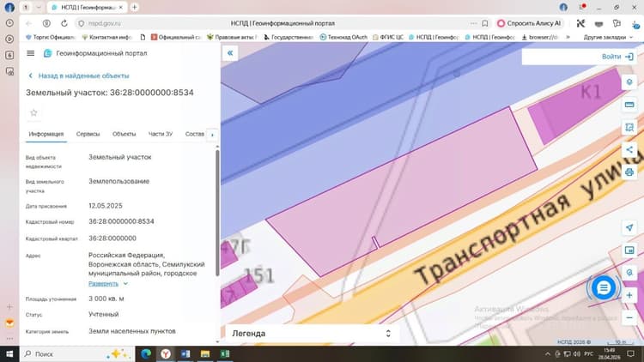This screenshot has height=362, width=644.
Task: Click the 3 000 кв. м area value
Action: pos(106,299)
